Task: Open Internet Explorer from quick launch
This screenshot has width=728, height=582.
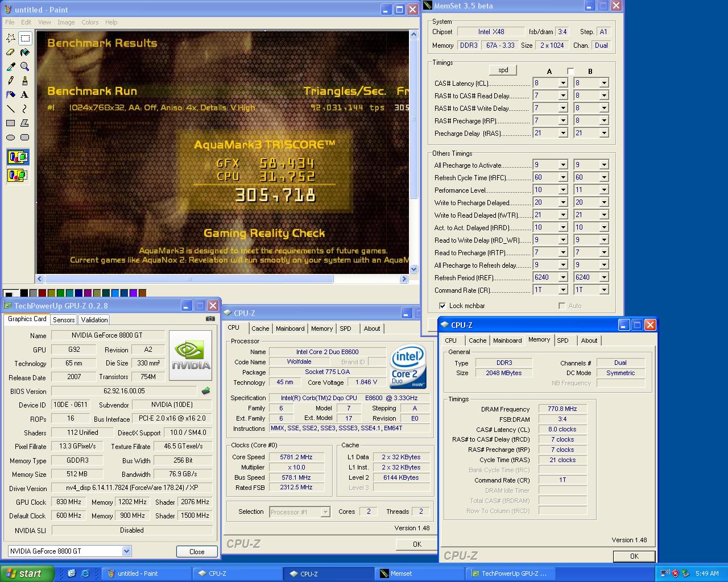Action: tap(85, 573)
